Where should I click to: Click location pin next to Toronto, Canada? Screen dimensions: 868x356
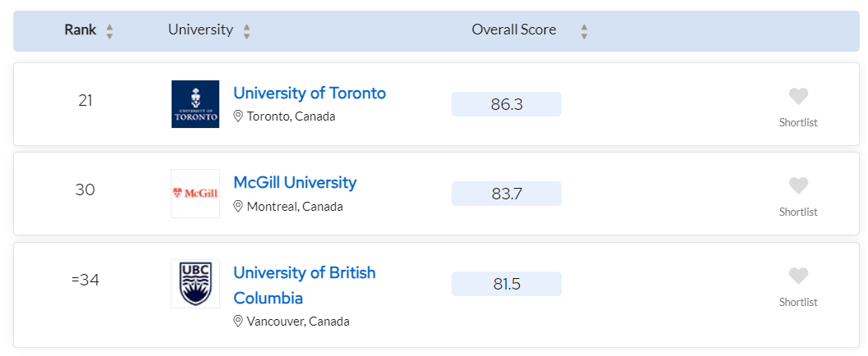[239, 116]
